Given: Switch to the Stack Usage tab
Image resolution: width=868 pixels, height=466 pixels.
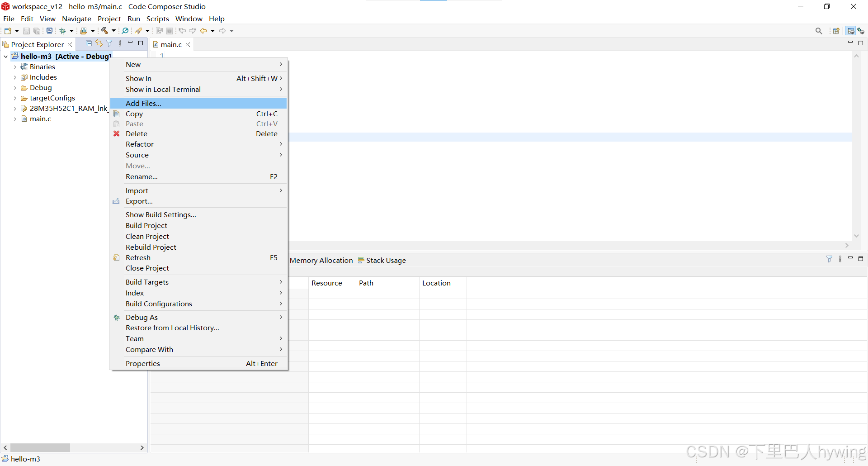Looking at the screenshot, I should pyautogui.click(x=382, y=260).
